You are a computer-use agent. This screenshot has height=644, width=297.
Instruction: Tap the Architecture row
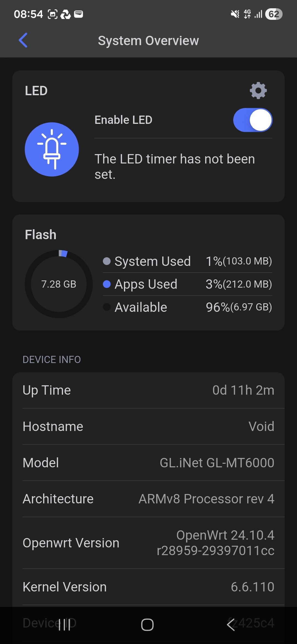[x=148, y=499]
